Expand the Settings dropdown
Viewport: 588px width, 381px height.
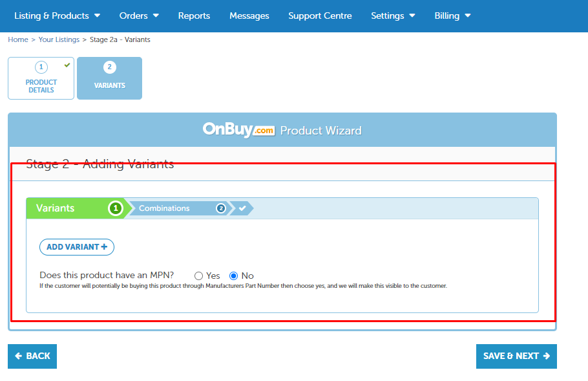point(393,16)
